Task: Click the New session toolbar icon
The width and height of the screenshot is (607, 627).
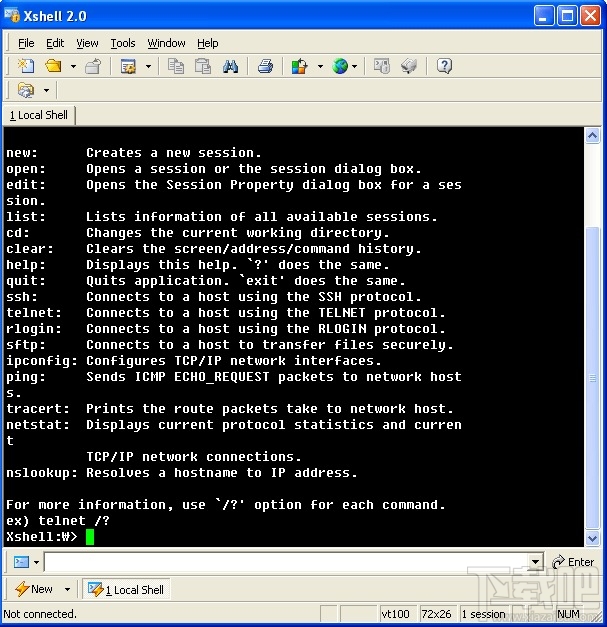Action: [26, 66]
